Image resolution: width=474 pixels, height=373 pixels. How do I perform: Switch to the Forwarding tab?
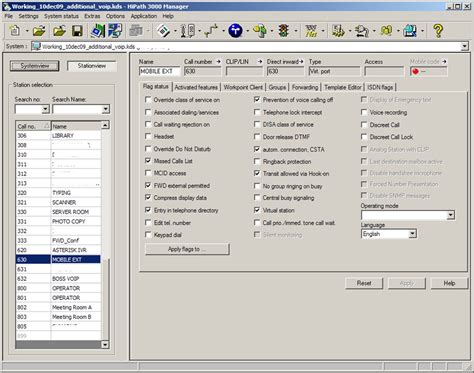tap(305, 87)
